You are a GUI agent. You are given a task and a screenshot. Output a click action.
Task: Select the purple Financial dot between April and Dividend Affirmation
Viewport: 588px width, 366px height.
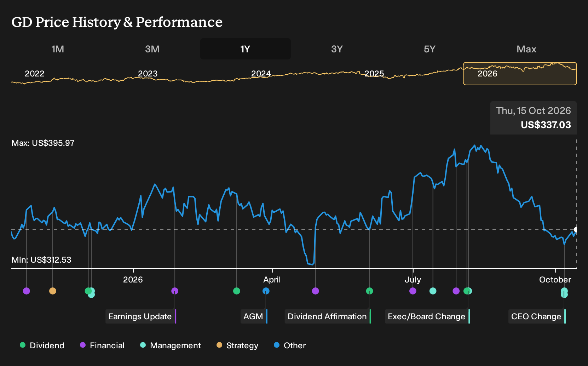(316, 291)
